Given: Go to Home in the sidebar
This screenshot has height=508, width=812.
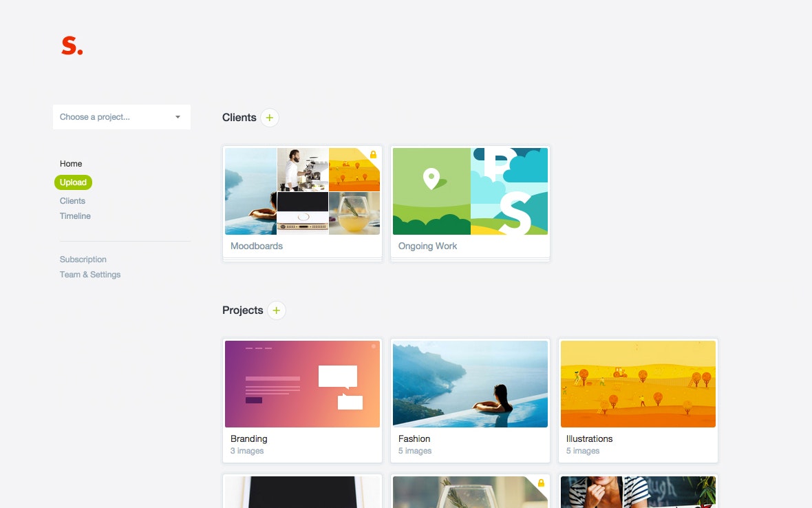Looking at the screenshot, I should coord(70,163).
